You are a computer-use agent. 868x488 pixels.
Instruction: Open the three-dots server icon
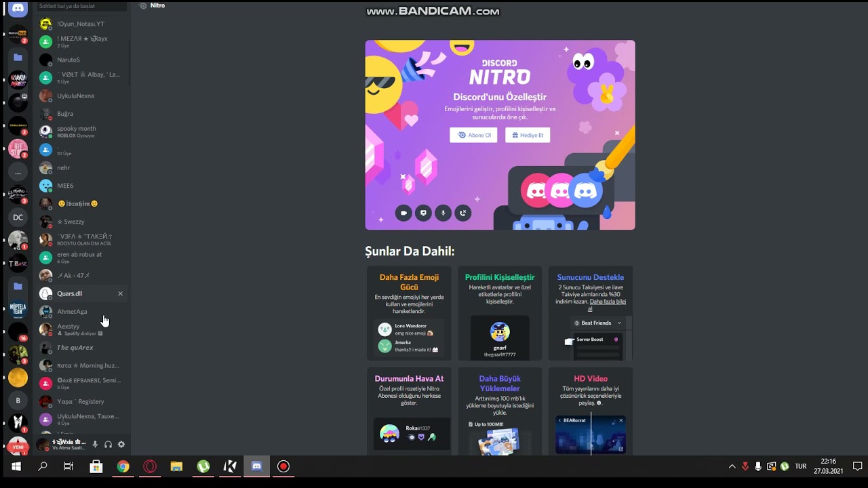click(x=18, y=172)
